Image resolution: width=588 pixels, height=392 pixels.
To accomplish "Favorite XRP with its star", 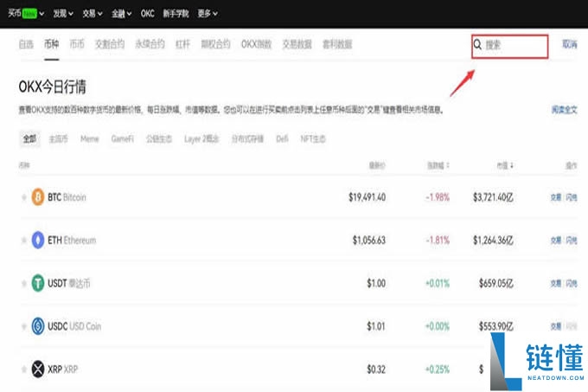I will 24,370.
